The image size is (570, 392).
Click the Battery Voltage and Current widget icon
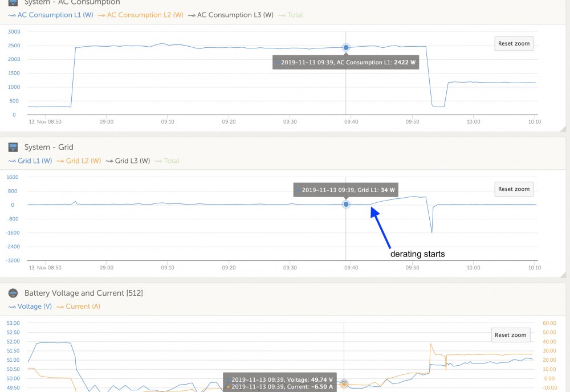(13, 293)
